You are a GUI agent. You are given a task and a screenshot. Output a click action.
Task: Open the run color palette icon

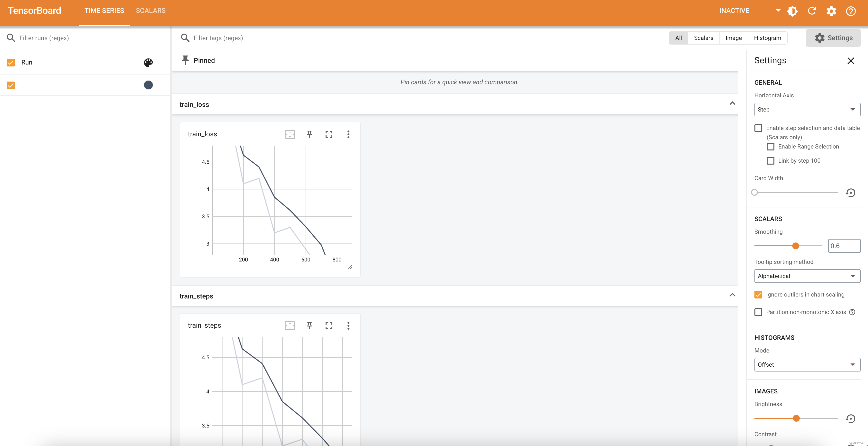[148, 62]
